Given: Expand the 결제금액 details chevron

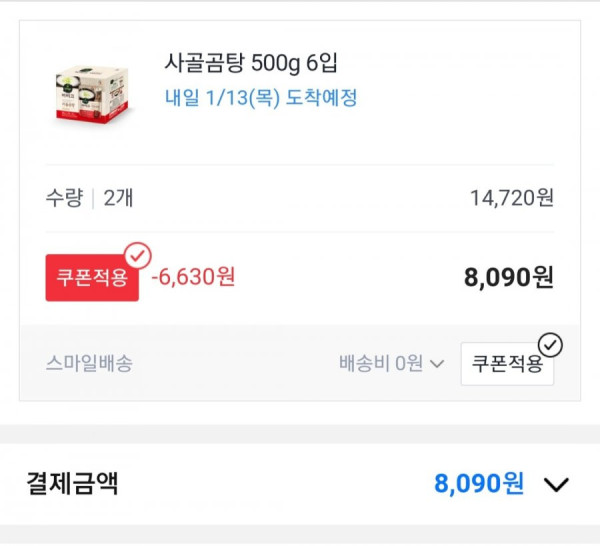Looking at the screenshot, I should pos(556,484).
